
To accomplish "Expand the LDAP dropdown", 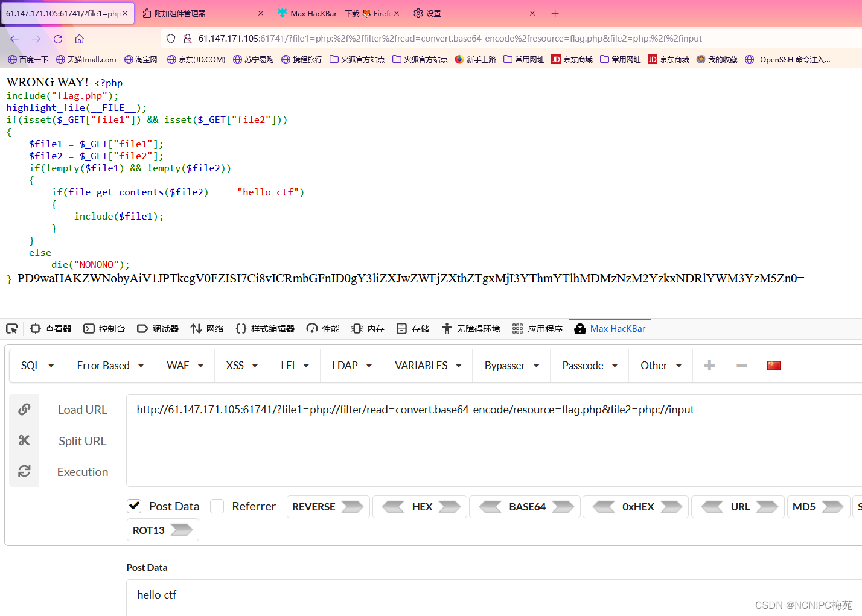I will [x=351, y=366].
